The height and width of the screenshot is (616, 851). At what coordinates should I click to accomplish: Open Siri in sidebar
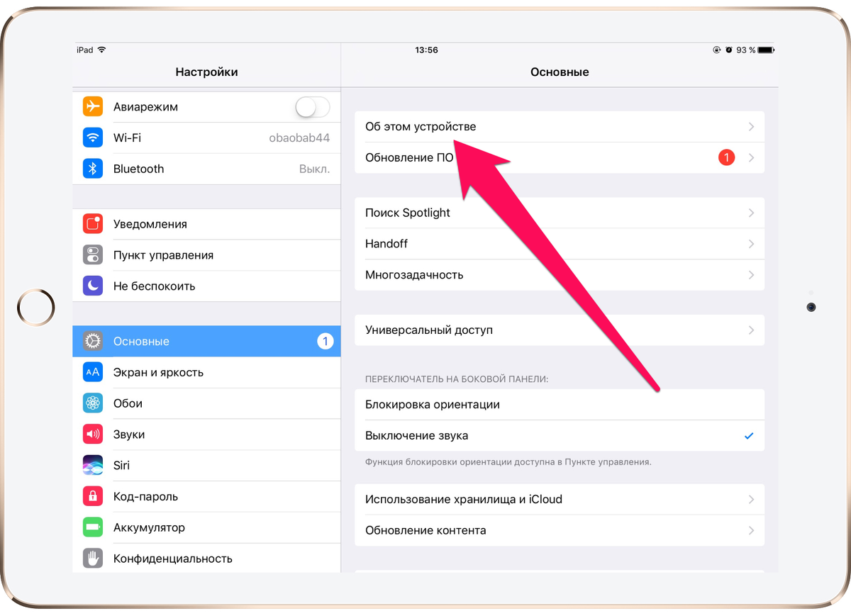pyautogui.click(x=206, y=466)
